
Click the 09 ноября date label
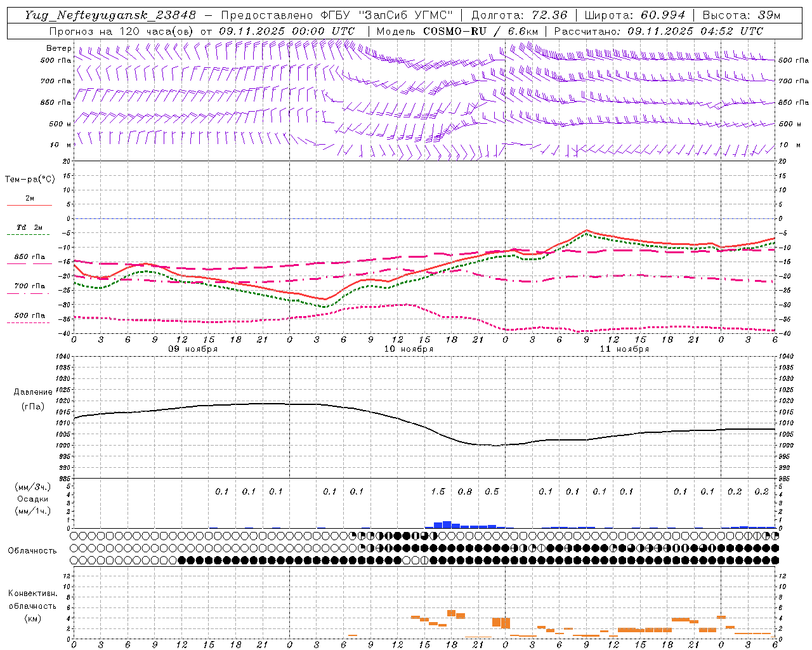pyautogui.click(x=193, y=349)
